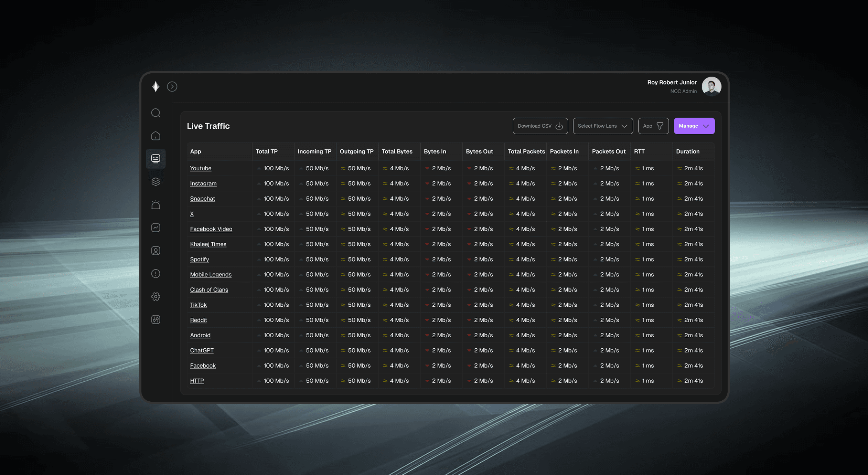The image size is (868, 475).
Task: Open the layers stack icon in sidebar
Action: pyautogui.click(x=156, y=182)
